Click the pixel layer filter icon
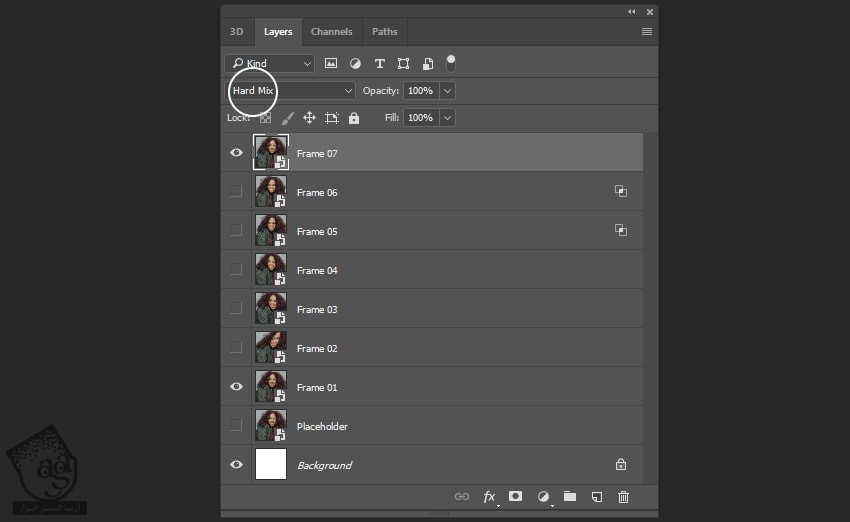 pos(331,63)
